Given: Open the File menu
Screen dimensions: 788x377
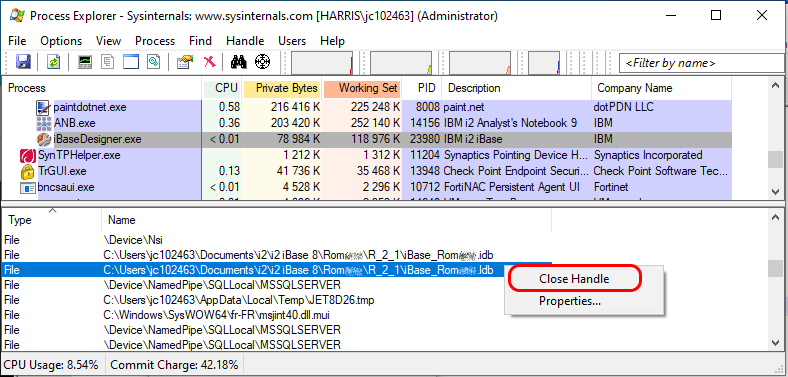Looking at the screenshot, I should point(18,41).
